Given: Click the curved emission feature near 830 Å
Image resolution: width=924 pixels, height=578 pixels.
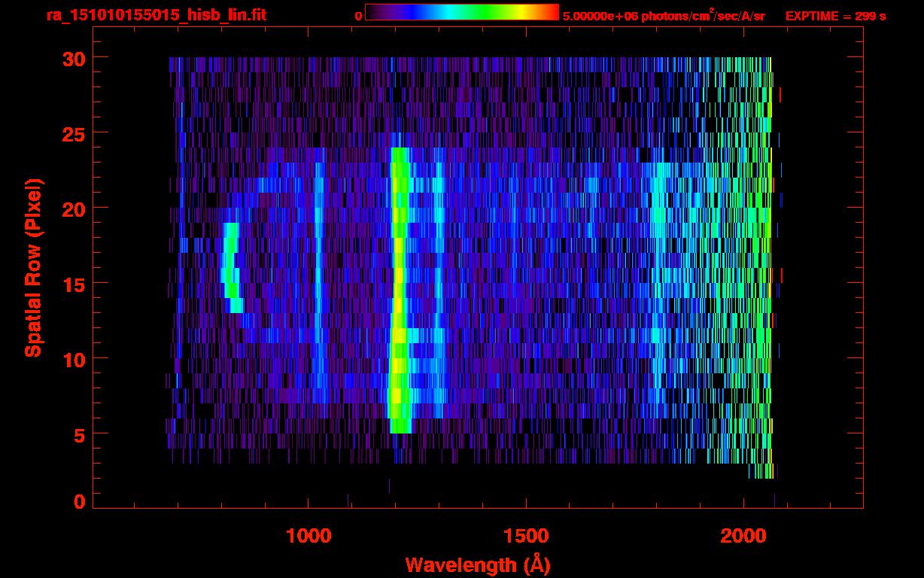Looking at the screenshot, I should pos(231,267).
